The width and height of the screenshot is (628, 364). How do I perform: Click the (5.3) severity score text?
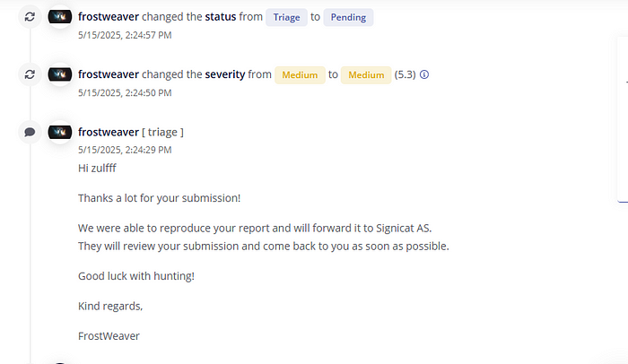[405, 75]
